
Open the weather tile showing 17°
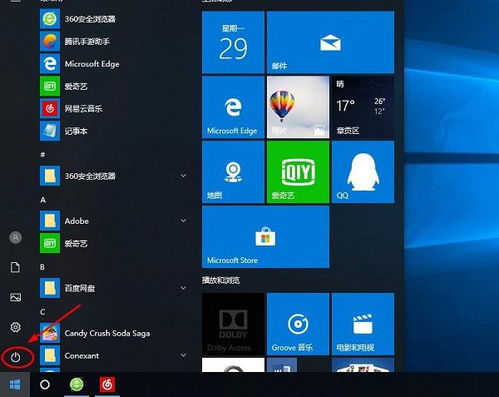363,107
